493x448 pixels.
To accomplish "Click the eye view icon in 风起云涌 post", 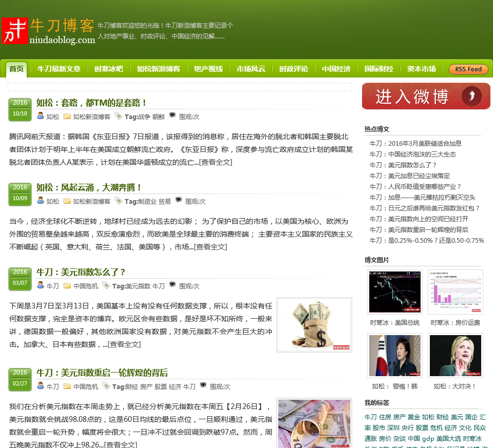I will pyautogui.click(x=179, y=200).
